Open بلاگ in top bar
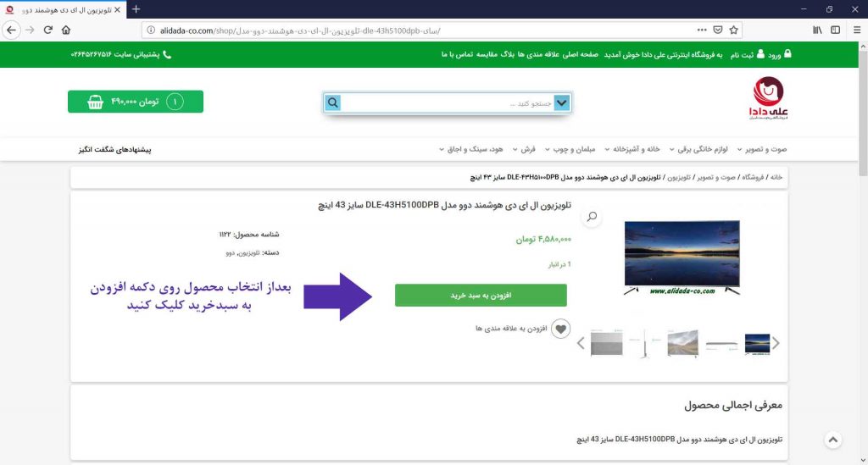This screenshot has height=465, width=868. coord(508,54)
